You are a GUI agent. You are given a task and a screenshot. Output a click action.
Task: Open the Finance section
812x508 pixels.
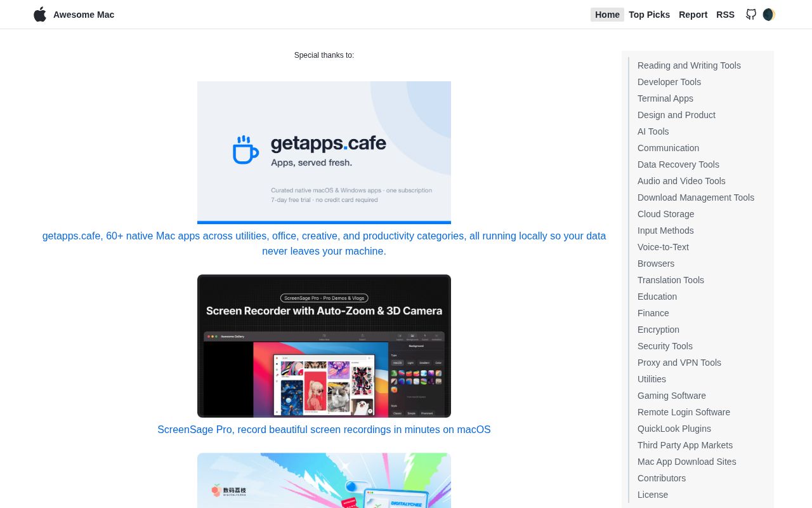tap(653, 313)
